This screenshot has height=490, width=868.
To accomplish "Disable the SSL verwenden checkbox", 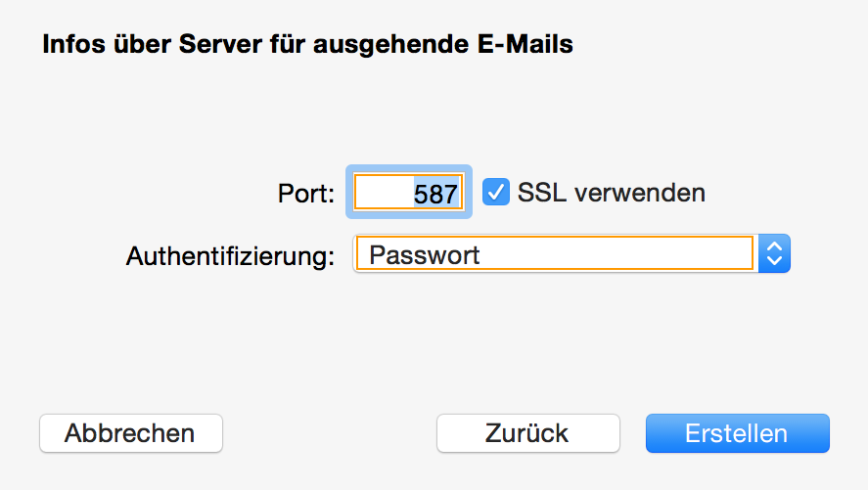I will click(498, 192).
